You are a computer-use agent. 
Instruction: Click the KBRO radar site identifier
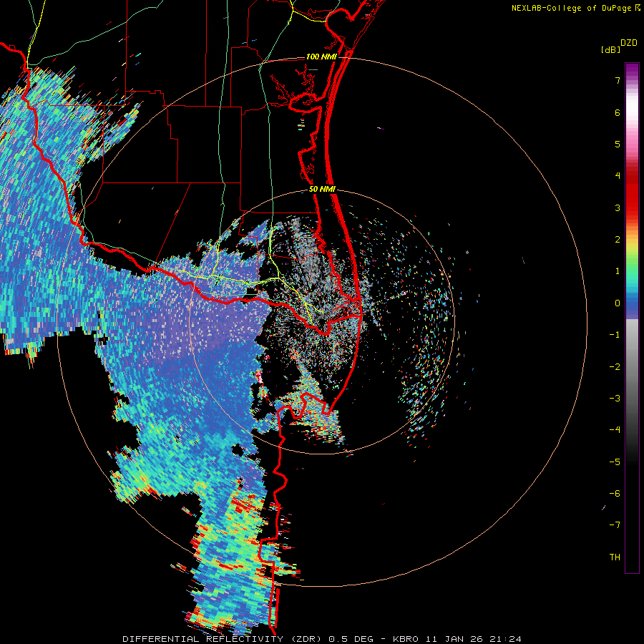(406, 639)
